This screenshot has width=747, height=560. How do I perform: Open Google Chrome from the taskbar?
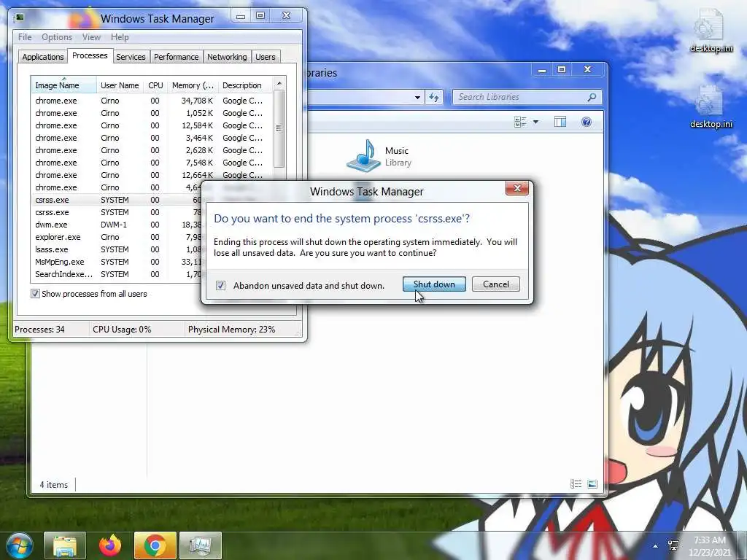click(155, 545)
